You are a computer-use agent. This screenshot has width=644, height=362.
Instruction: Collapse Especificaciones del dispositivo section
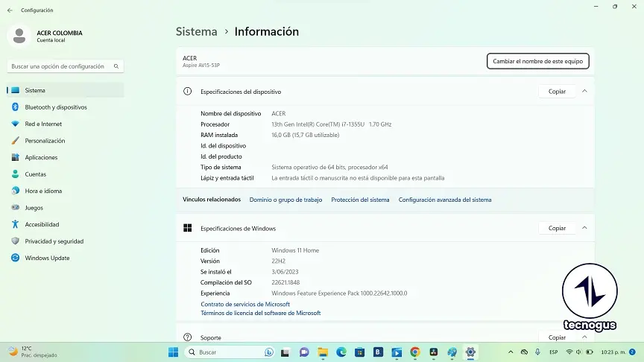click(584, 91)
